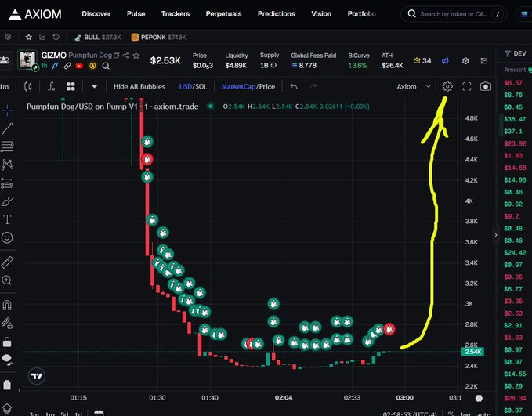The image size is (532, 416).
Task: Open GIZMO YouTube link
Action: tap(79, 66)
